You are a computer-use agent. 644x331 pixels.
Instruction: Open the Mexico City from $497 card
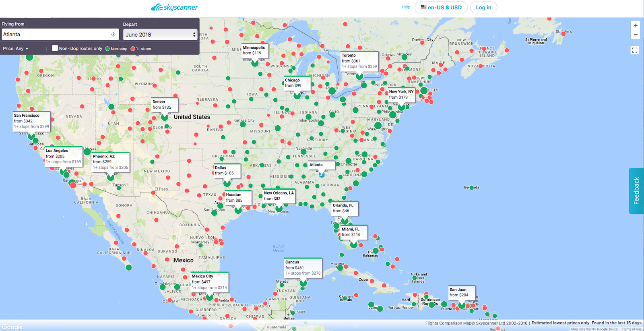click(210, 282)
